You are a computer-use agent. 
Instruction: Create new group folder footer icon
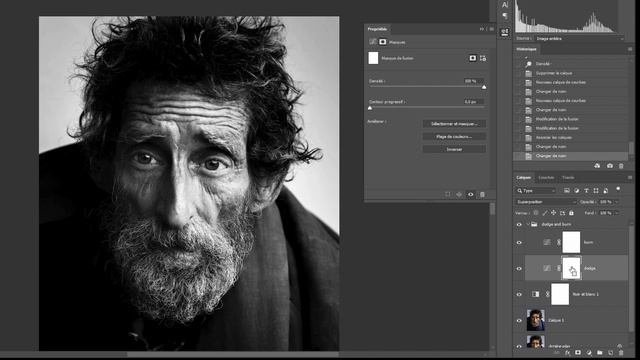[600, 353]
